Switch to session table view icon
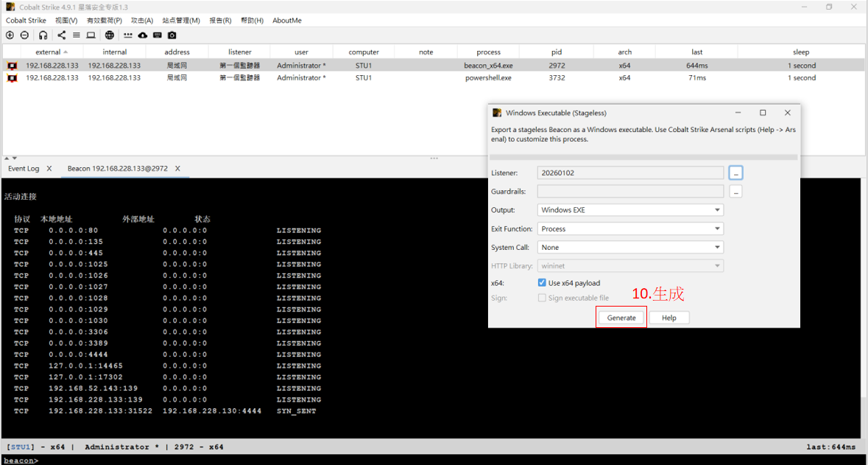The width and height of the screenshot is (868, 465). [x=77, y=35]
